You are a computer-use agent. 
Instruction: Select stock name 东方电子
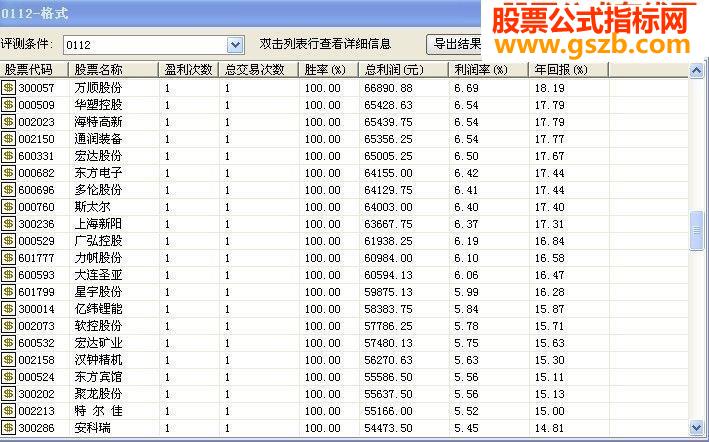98,173
